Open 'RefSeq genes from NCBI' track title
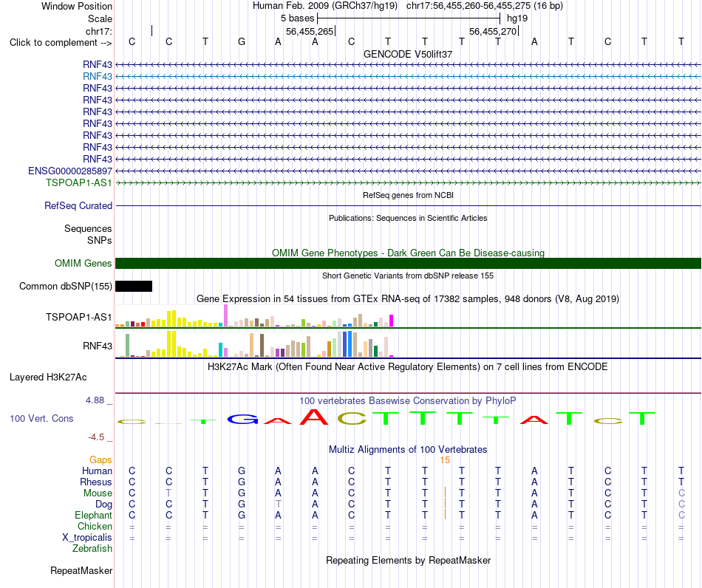 pyautogui.click(x=408, y=195)
